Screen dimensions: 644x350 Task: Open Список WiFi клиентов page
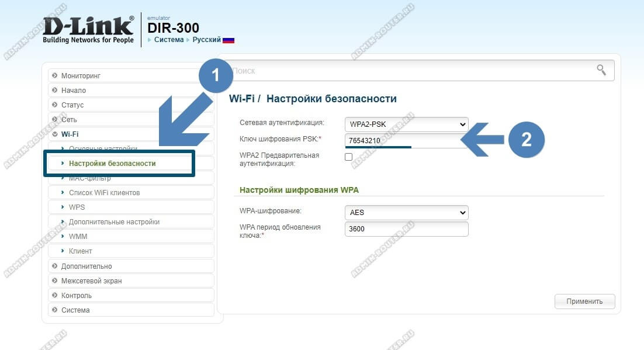point(104,193)
